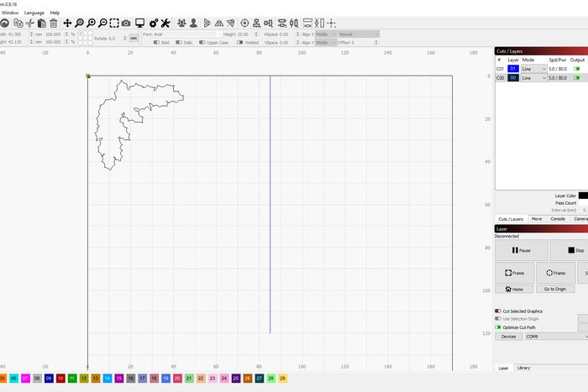Expand the COM9 port dropdown
The image size is (588, 392).
click(554, 337)
